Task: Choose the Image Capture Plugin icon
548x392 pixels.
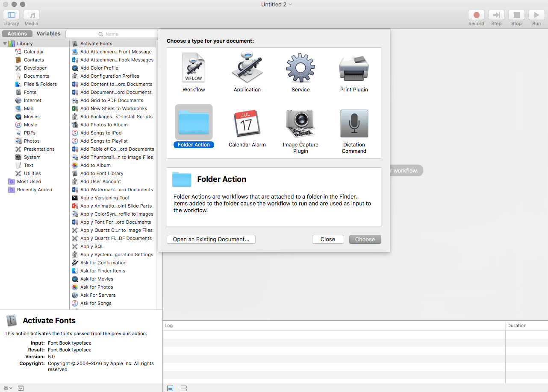Action: click(301, 123)
